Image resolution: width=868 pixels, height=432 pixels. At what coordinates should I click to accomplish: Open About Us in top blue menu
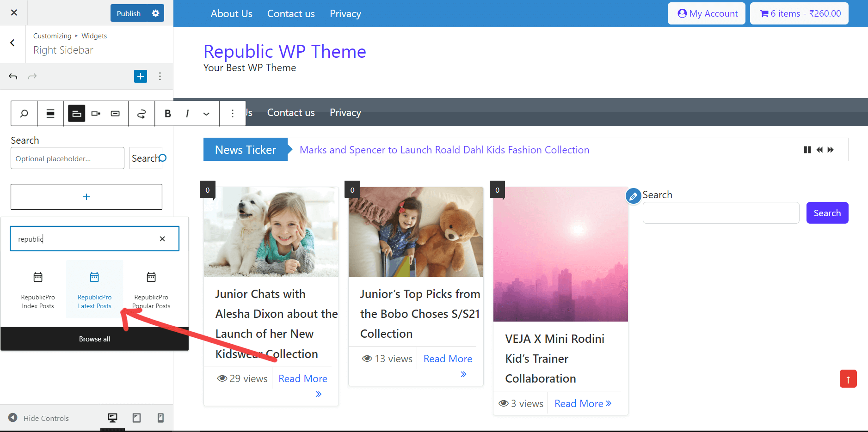(231, 14)
